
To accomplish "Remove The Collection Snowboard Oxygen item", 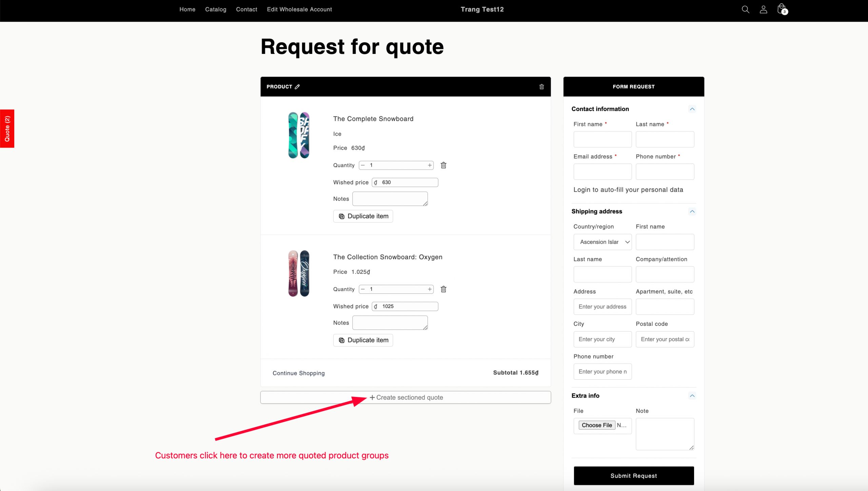I will (443, 289).
